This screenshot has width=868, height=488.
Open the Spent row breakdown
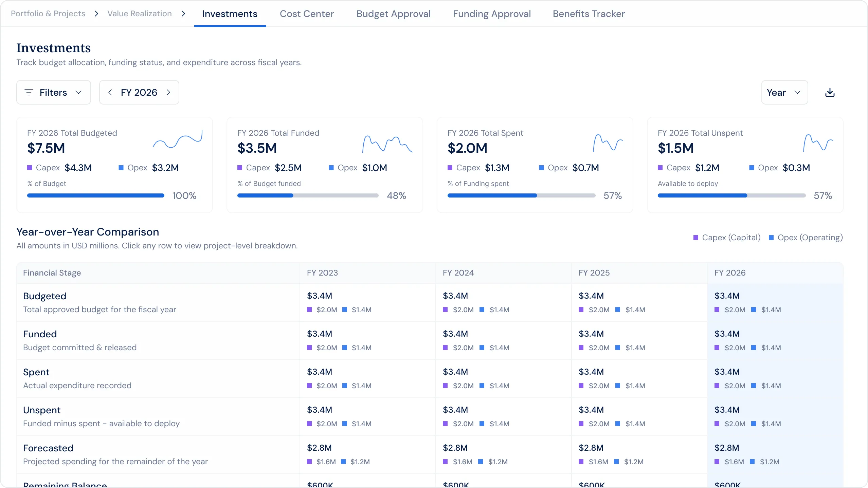pos(430,378)
